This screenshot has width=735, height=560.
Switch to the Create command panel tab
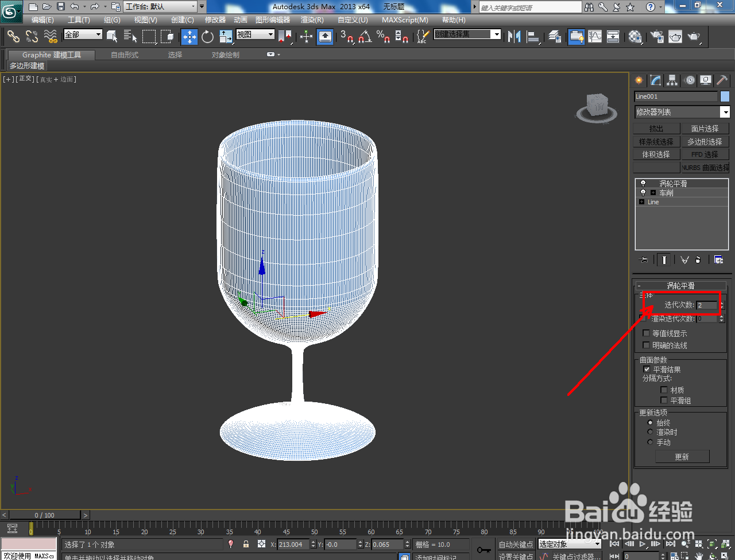(x=639, y=80)
